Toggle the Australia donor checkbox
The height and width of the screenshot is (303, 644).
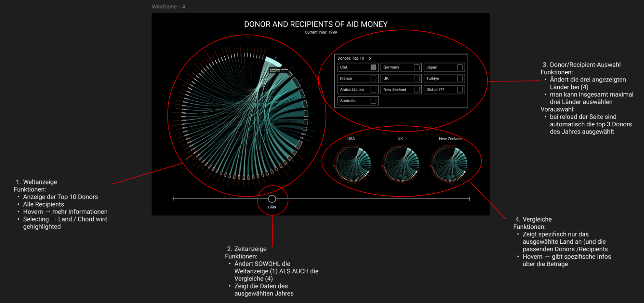point(373,101)
